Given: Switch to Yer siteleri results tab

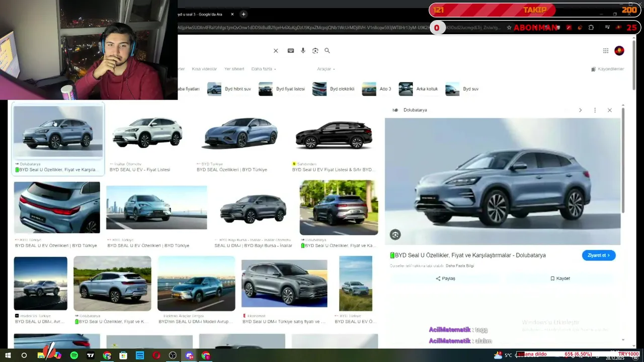Looking at the screenshot, I should coord(234,69).
